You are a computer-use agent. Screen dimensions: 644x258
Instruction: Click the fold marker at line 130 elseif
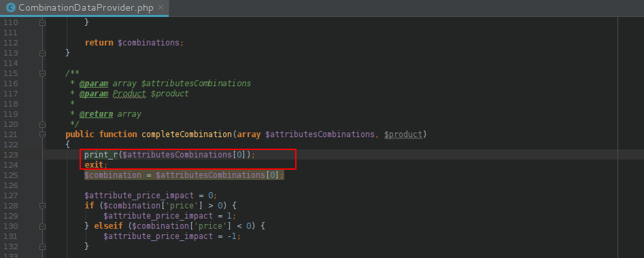point(42,226)
